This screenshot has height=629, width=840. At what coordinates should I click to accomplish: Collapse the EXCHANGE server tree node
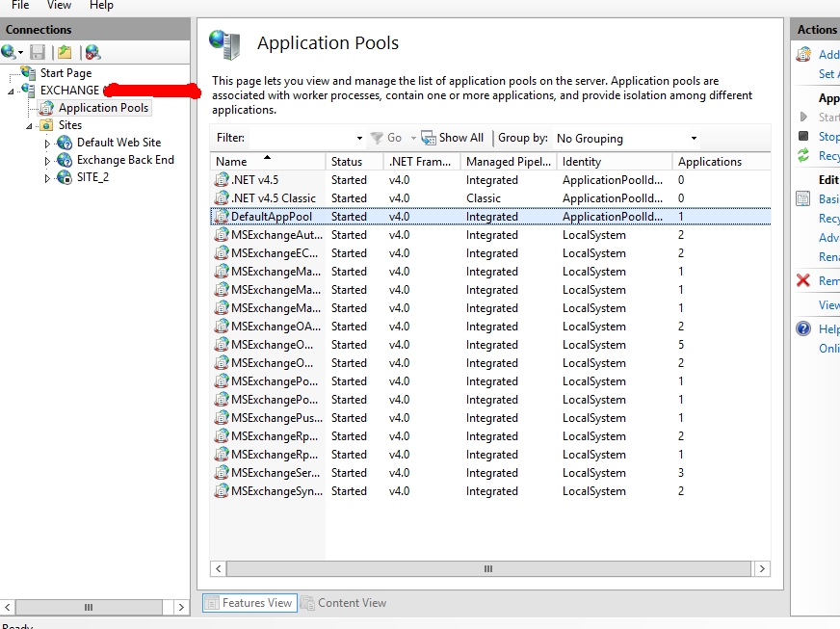click(x=11, y=92)
